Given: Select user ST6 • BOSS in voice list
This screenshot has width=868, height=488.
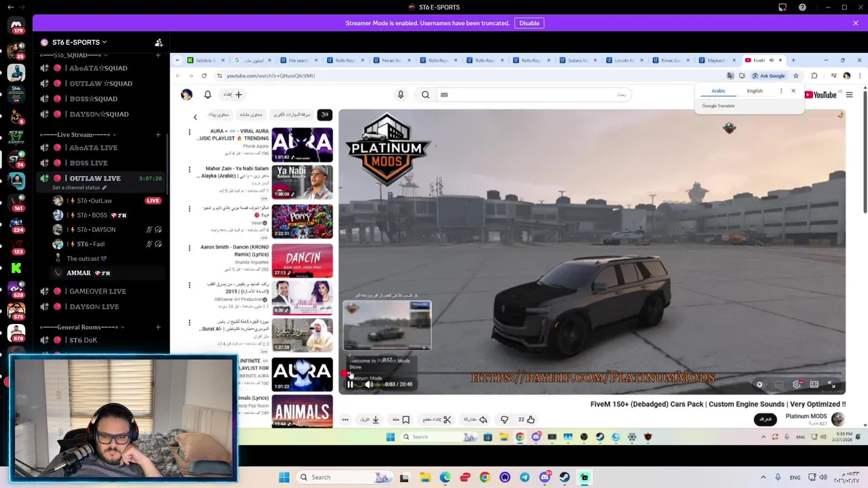Looking at the screenshot, I should click(x=108, y=216).
